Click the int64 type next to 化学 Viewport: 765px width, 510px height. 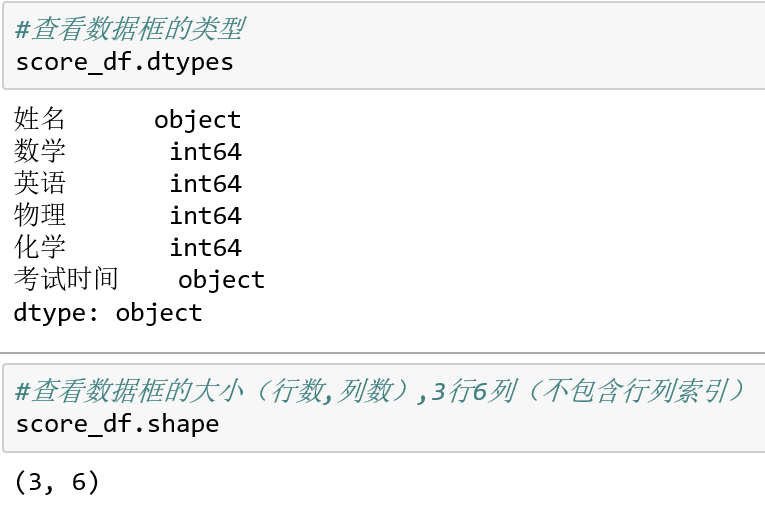tap(205, 248)
